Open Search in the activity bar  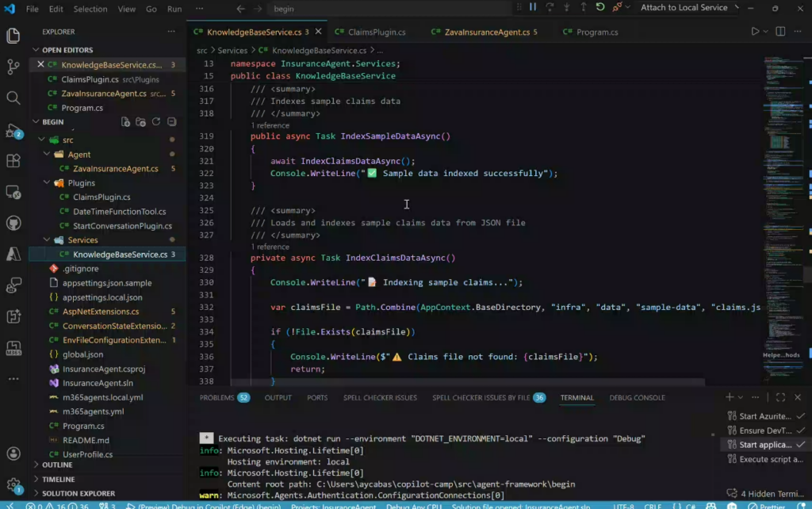coord(13,98)
